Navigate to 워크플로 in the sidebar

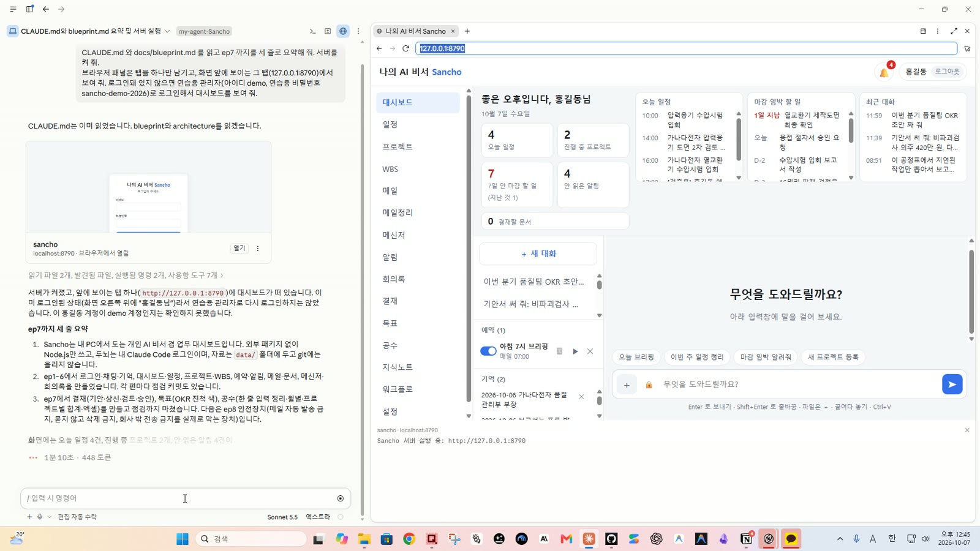click(x=418, y=389)
